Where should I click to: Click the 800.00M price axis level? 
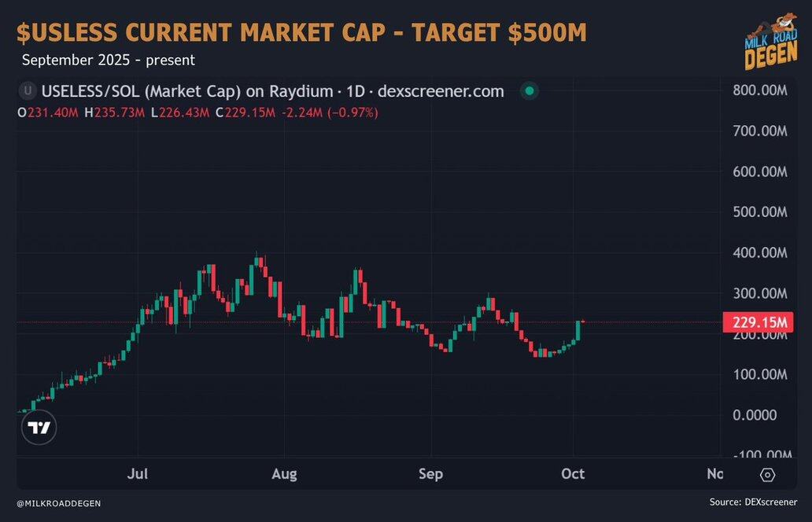coord(759,90)
